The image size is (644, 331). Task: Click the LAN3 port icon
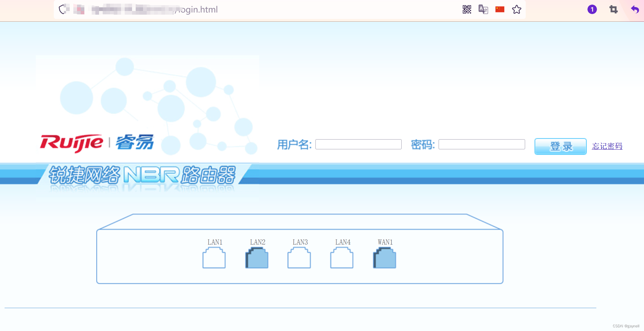(299, 258)
